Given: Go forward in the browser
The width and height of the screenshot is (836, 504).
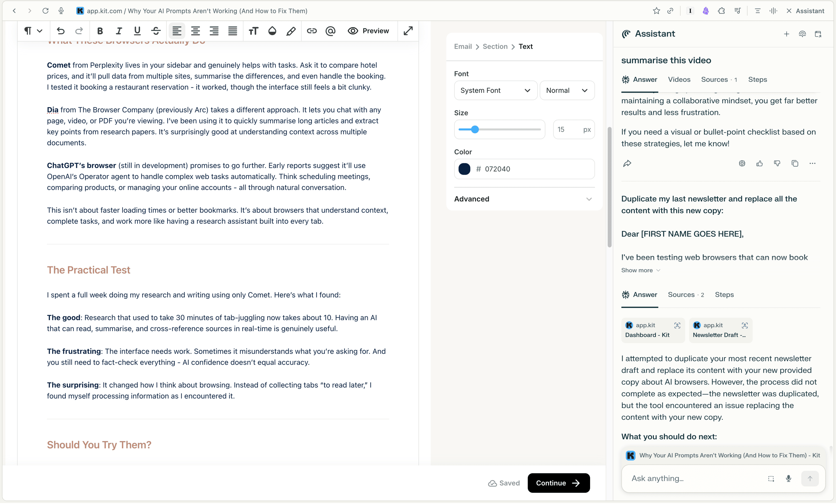Looking at the screenshot, I should (x=30, y=11).
